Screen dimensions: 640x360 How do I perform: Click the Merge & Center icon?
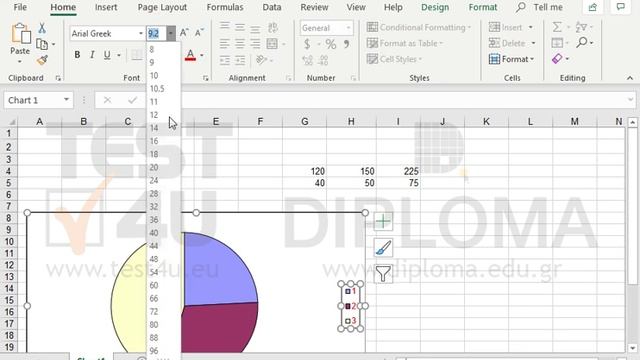click(272, 44)
